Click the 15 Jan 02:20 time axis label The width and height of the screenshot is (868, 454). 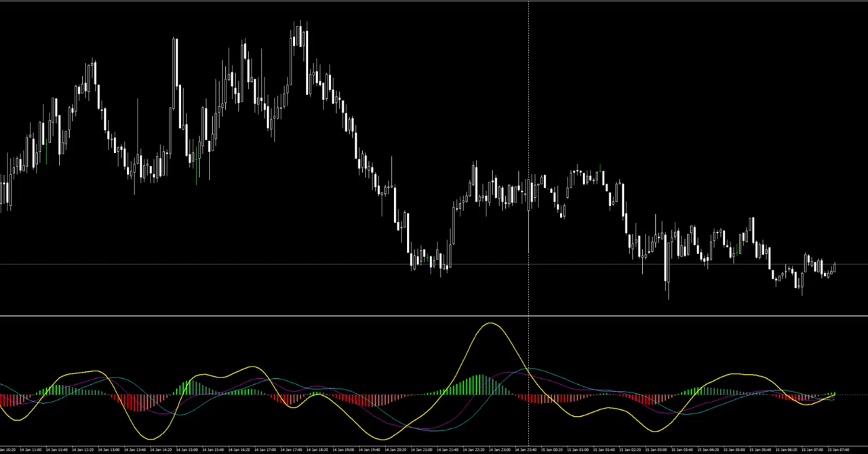[x=630, y=449]
